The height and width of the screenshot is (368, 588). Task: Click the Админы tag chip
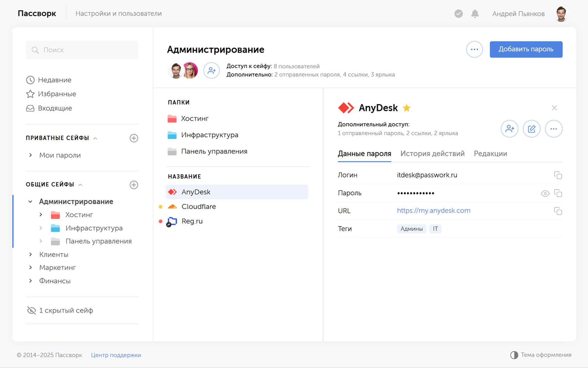[x=411, y=229]
